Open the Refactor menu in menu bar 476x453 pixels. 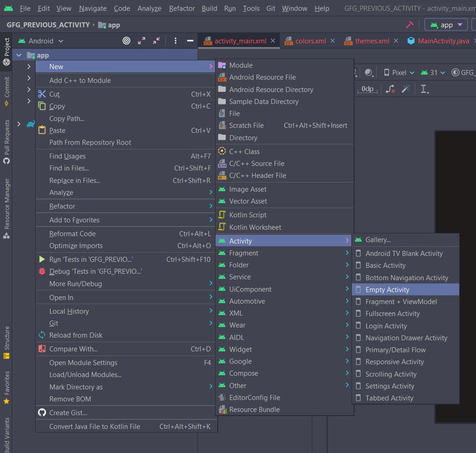point(182,8)
